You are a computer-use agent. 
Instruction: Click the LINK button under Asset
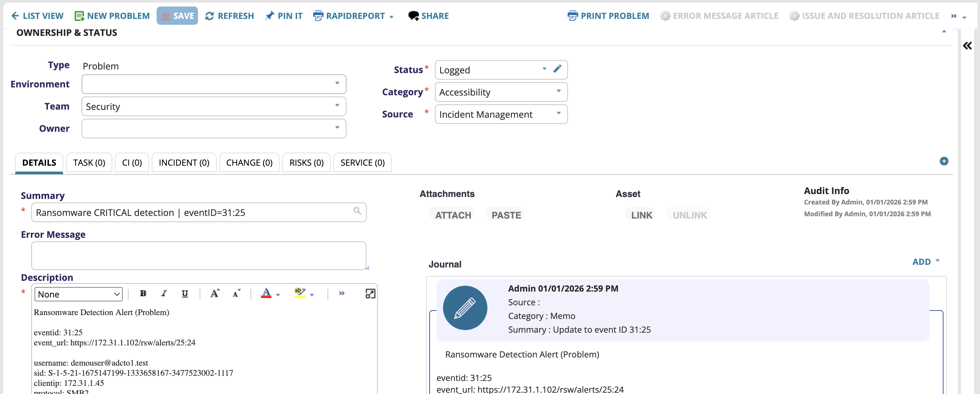coord(641,215)
